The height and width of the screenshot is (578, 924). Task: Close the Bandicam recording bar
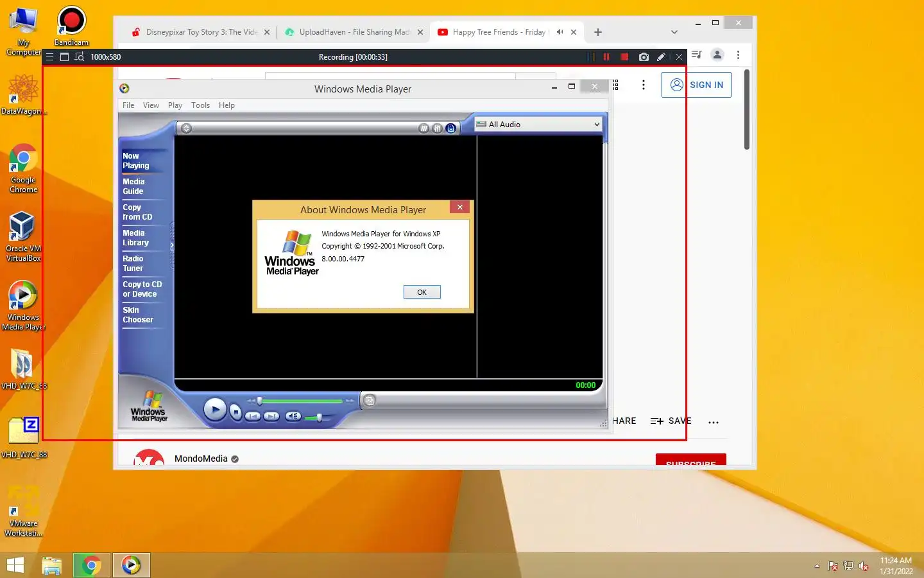click(x=679, y=57)
